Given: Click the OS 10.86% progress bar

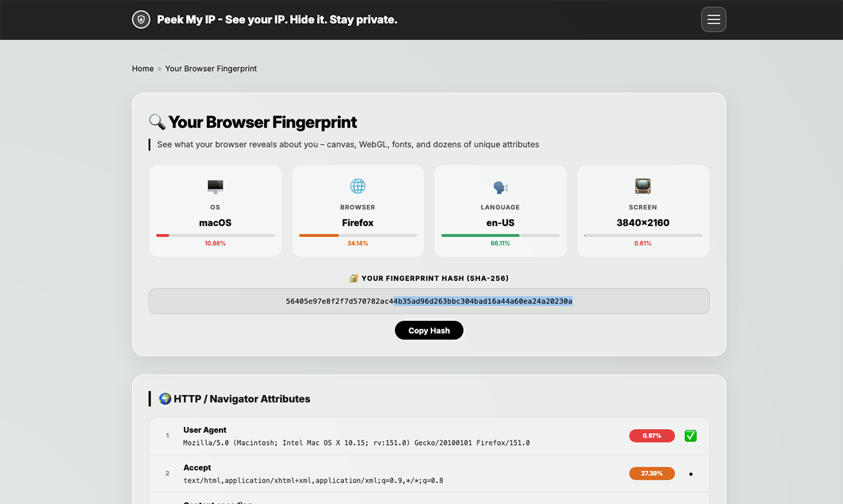Looking at the screenshot, I should point(215,235).
